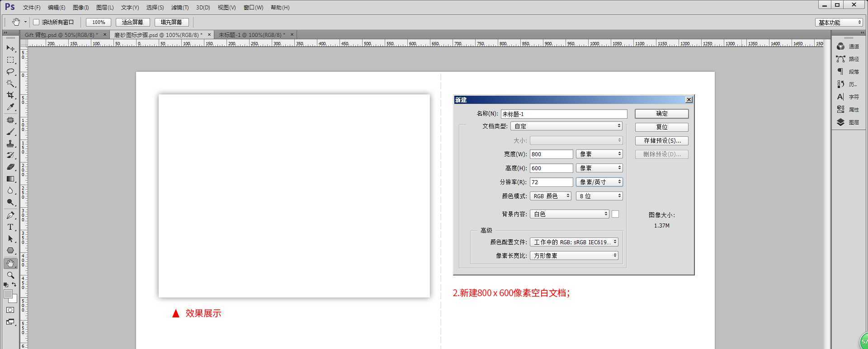Screen dimensions: 868x349
Task: Click the 适合屏幕 button
Action: coord(132,22)
